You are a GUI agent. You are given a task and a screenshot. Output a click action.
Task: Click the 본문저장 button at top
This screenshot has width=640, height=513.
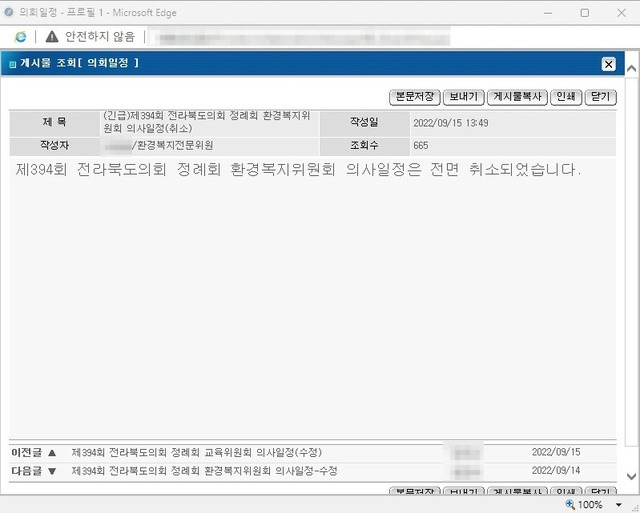pos(414,97)
